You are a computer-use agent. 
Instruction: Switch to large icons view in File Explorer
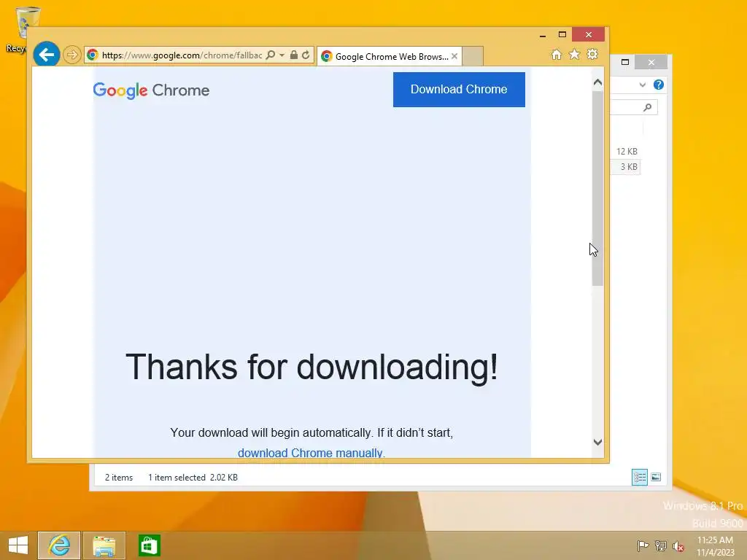[656, 477]
